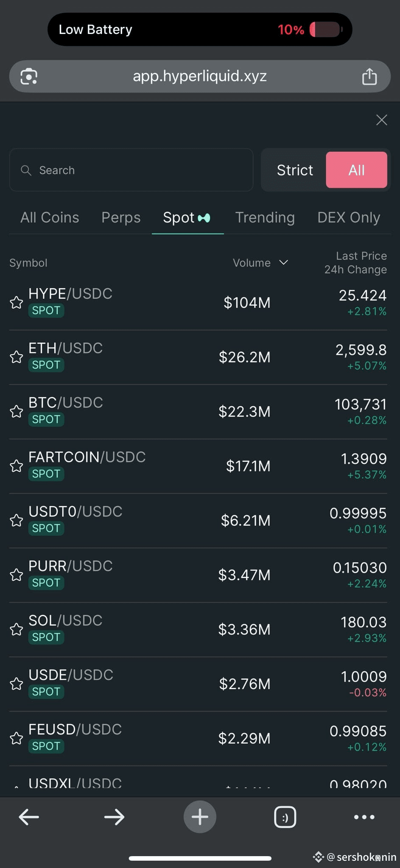Open the three-dot browser menu
Image resolution: width=400 pixels, height=868 pixels.
click(364, 817)
